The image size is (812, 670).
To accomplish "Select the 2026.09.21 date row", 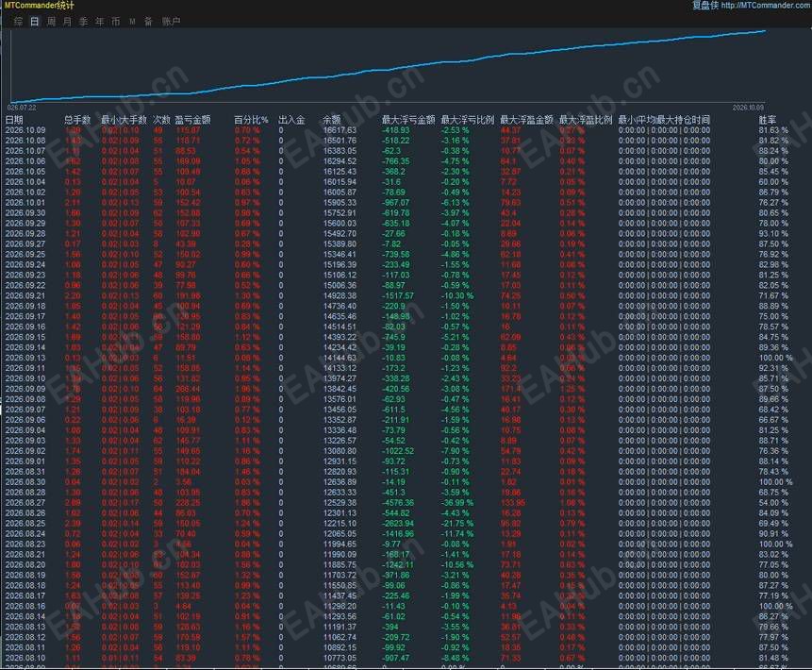I will [x=25, y=296].
